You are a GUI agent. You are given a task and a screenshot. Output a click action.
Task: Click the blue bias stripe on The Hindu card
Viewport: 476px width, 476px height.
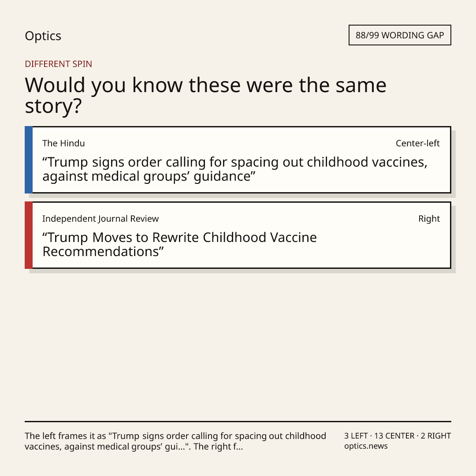[x=29, y=160]
